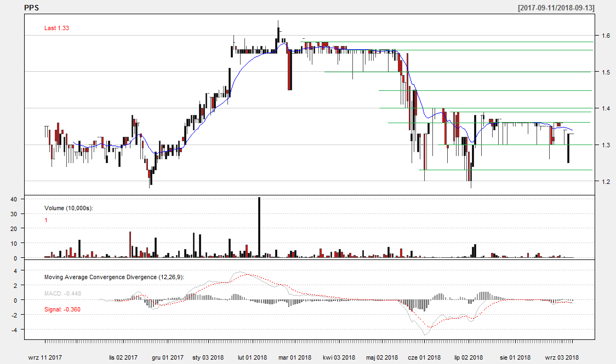
Task: Click the last black candlestick in September 2018
Action: click(x=568, y=148)
